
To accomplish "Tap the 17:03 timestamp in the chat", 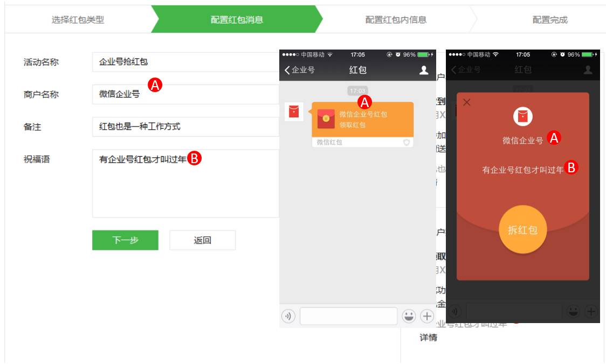I will [x=357, y=90].
